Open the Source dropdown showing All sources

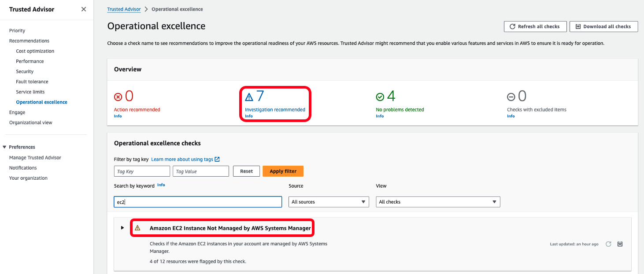pyautogui.click(x=329, y=202)
